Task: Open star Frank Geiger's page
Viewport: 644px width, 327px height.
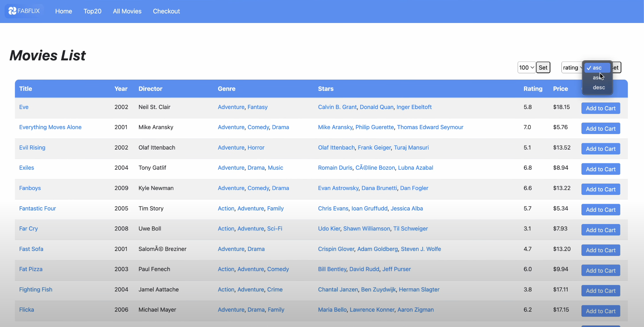Action: (x=374, y=147)
